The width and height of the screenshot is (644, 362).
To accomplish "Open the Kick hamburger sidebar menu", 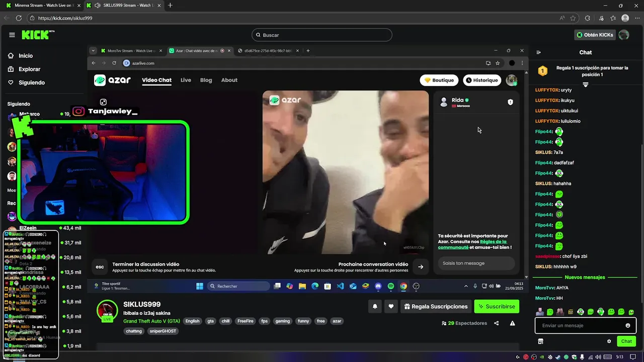I will (x=12, y=35).
